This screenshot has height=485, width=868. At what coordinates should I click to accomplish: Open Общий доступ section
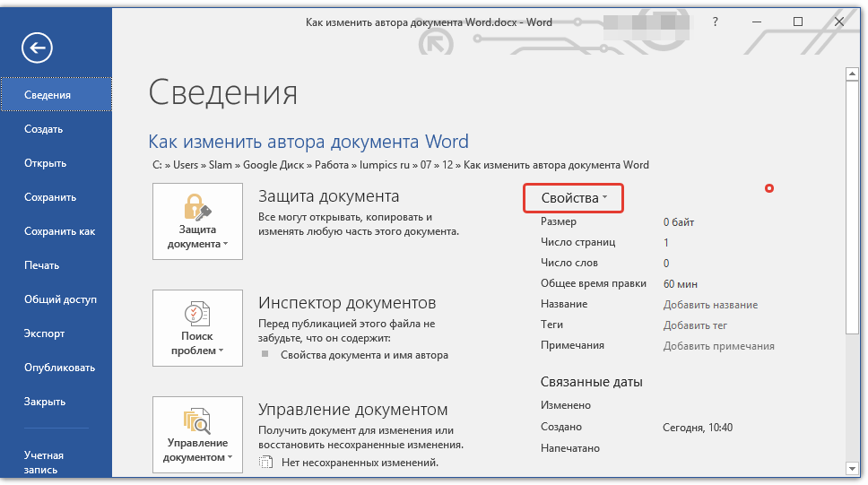pos(60,299)
